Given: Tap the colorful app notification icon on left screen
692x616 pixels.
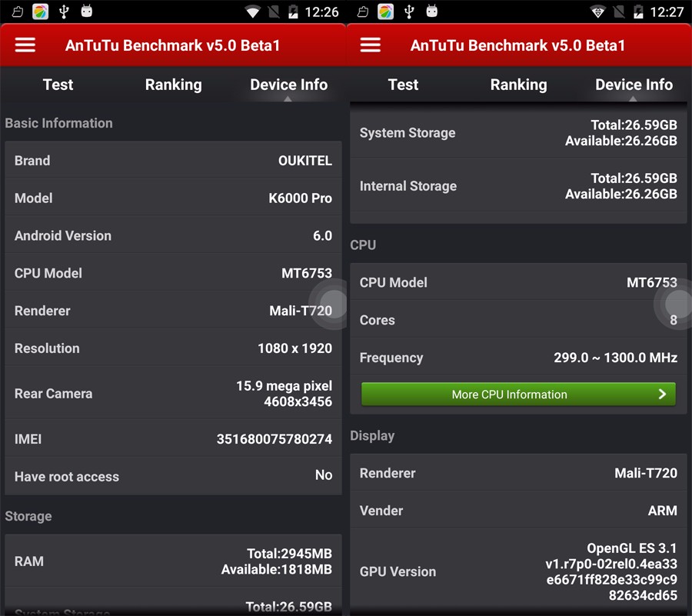Looking at the screenshot, I should tap(41, 11).
